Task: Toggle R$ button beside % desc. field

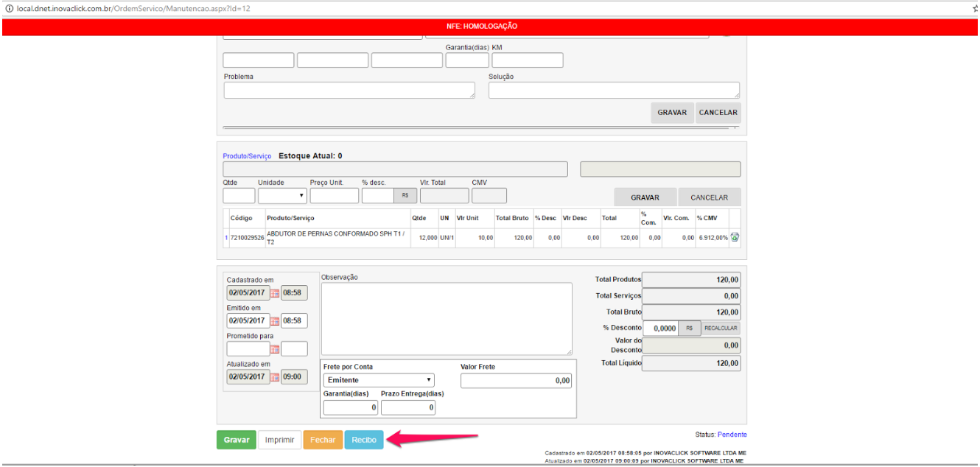Action: [x=405, y=196]
